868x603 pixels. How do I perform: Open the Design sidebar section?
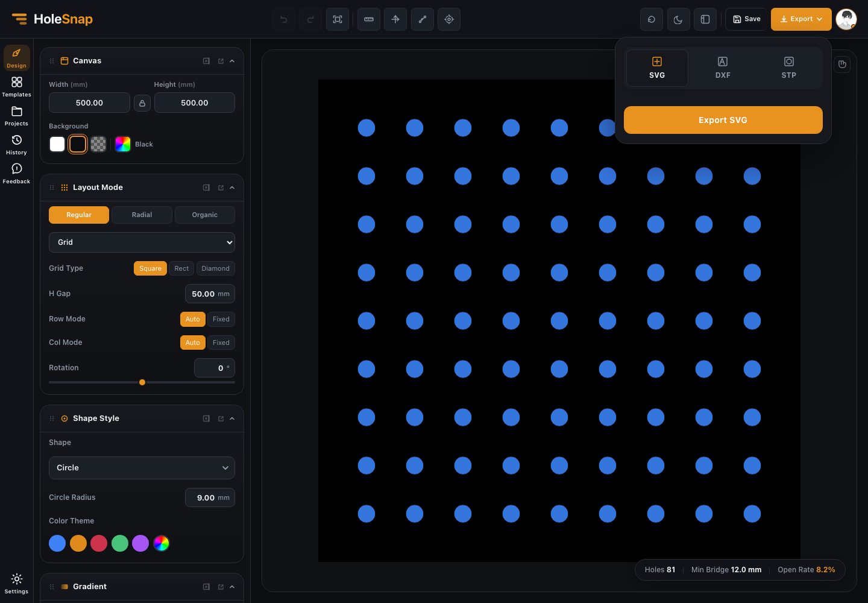coord(17,58)
